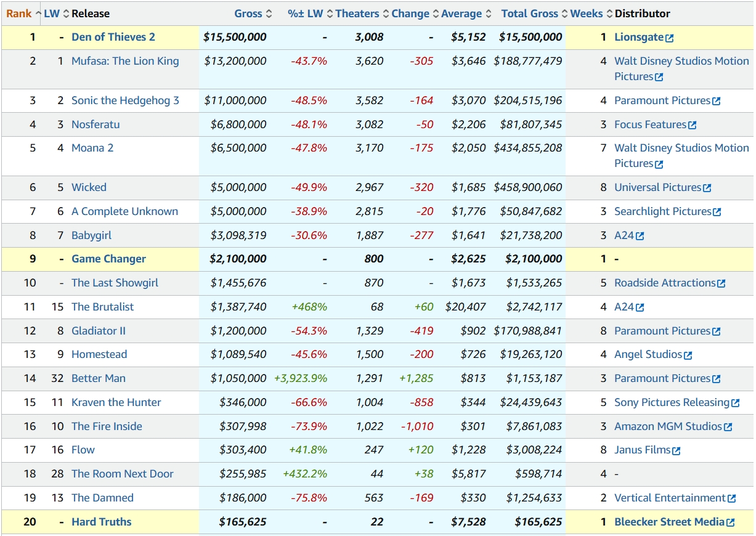The height and width of the screenshot is (536, 756).
Task: Open Hard Truths release link
Action: tap(102, 522)
